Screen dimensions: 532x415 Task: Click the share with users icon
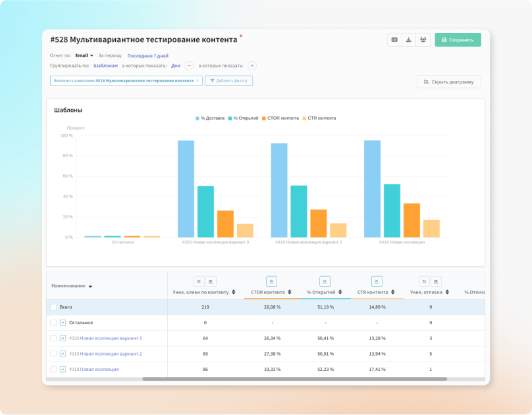coord(423,39)
